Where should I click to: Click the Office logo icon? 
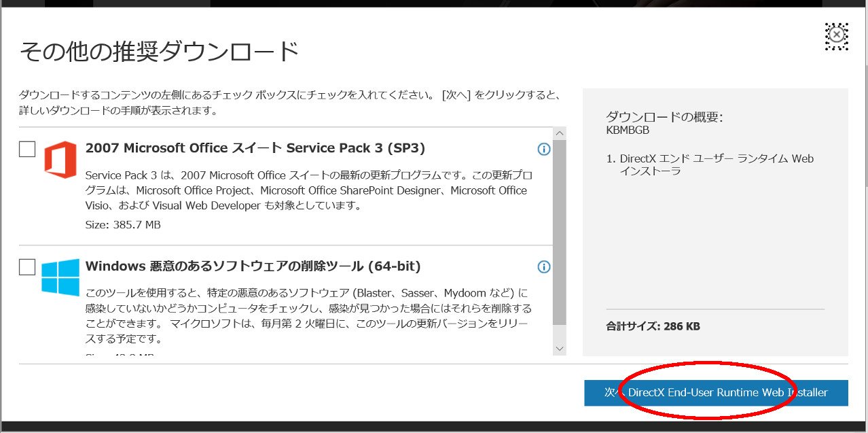click(x=60, y=160)
